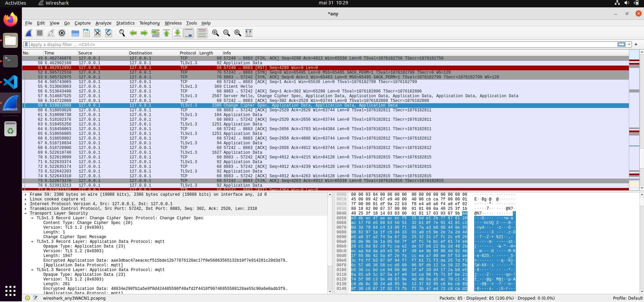Add a display filter button with plus
This screenshot has height=302, width=644.
(x=636, y=44)
